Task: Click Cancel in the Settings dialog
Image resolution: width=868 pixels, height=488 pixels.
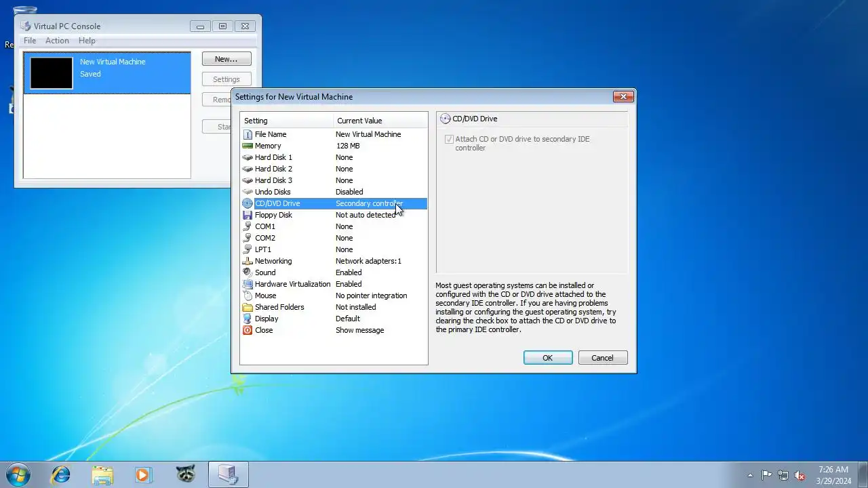Action: pos(603,358)
